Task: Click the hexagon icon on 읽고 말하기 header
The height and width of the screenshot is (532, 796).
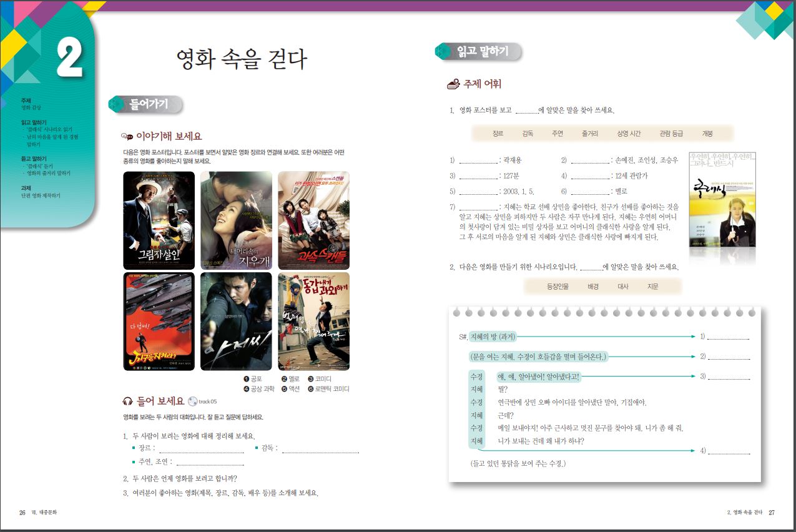Action: [443, 51]
